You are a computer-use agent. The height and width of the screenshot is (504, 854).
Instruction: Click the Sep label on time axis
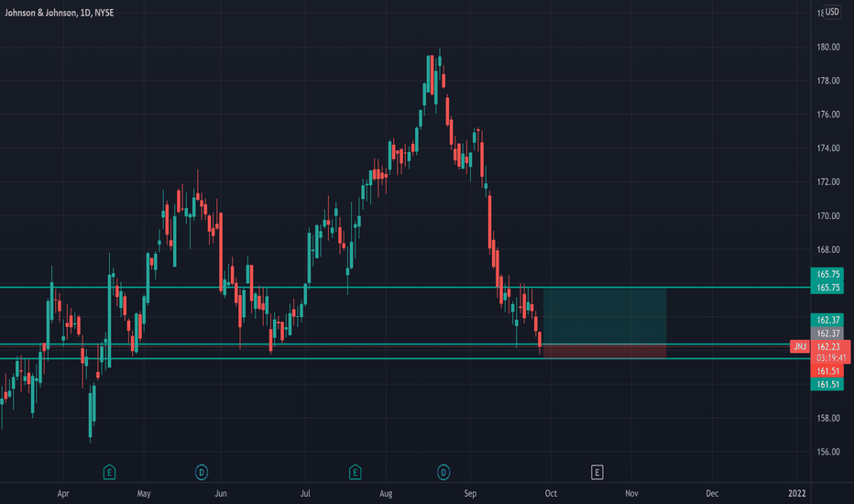point(470,494)
